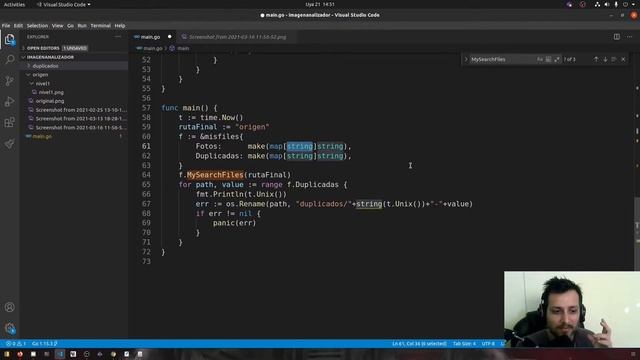The image size is (640, 360).
Task: Click the Split Editor icon
Action: [617, 37]
